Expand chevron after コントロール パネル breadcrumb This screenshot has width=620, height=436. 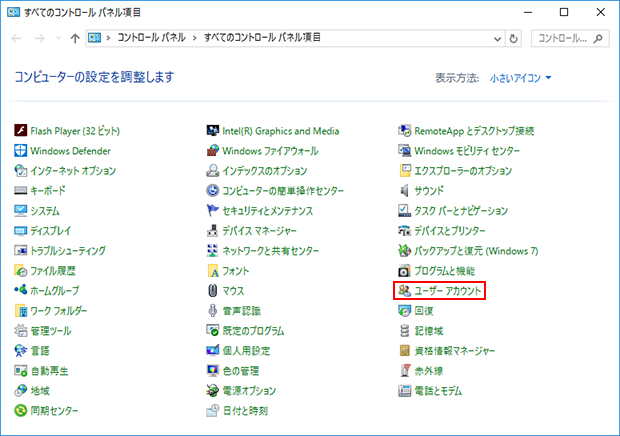click(x=195, y=38)
